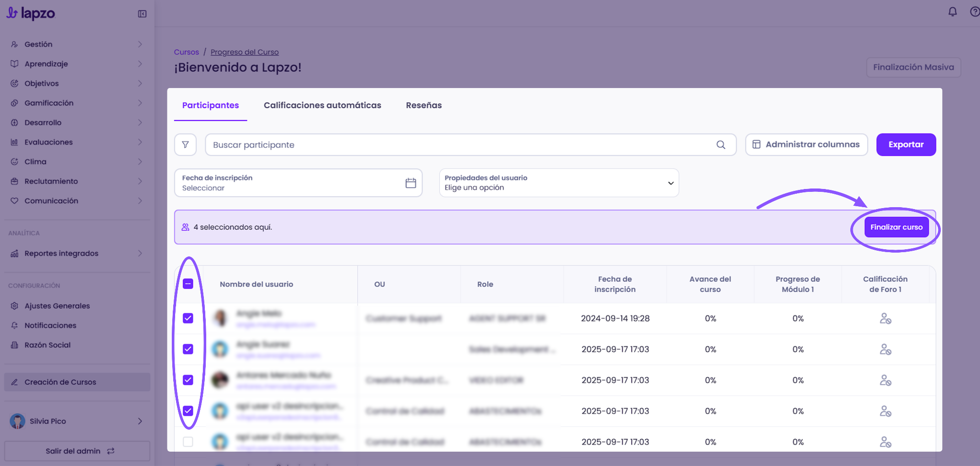Screen dimensions: 980x466
Task: Click the Aprendizaje book icon
Action: pyautogui.click(x=14, y=64)
